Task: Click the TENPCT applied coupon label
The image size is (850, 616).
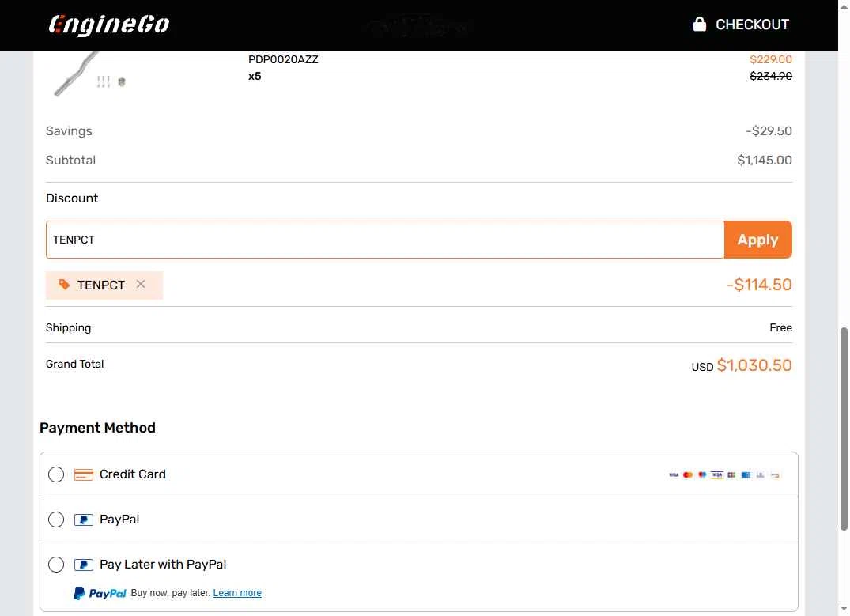Action: pos(101,285)
